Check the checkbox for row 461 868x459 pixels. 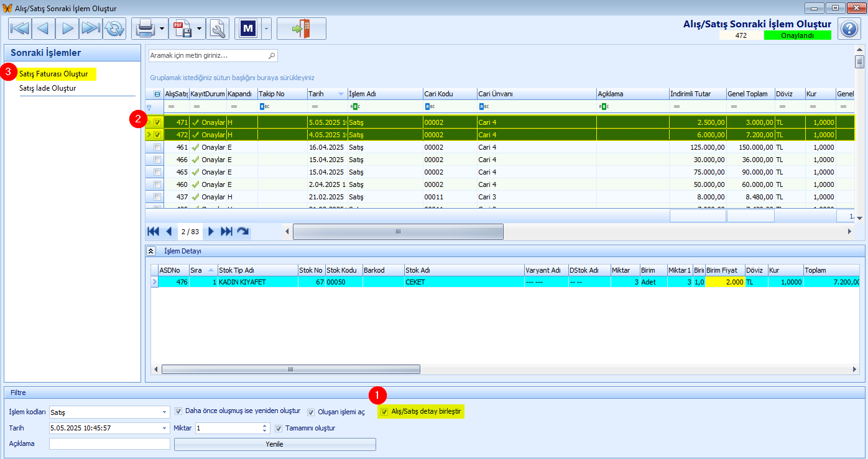(157, 147)
